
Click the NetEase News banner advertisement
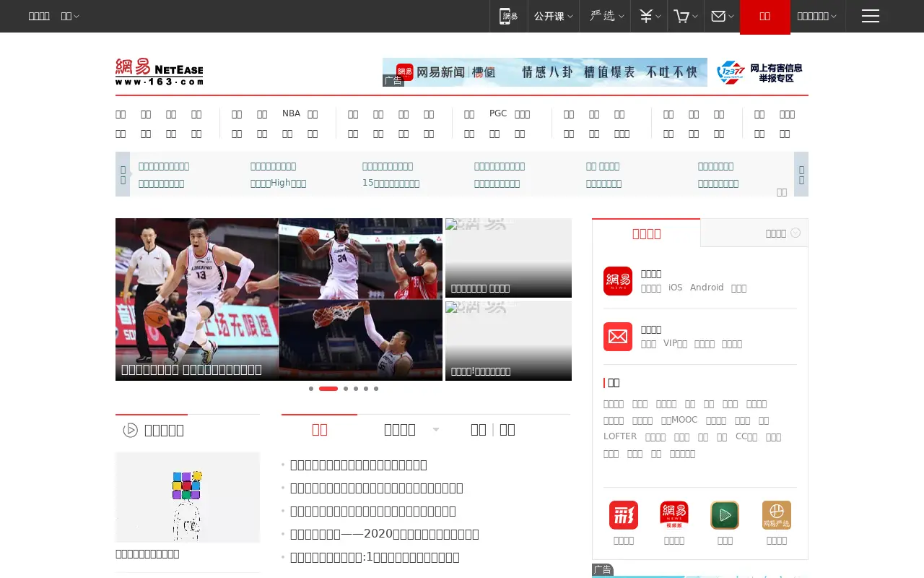[545, 72]
